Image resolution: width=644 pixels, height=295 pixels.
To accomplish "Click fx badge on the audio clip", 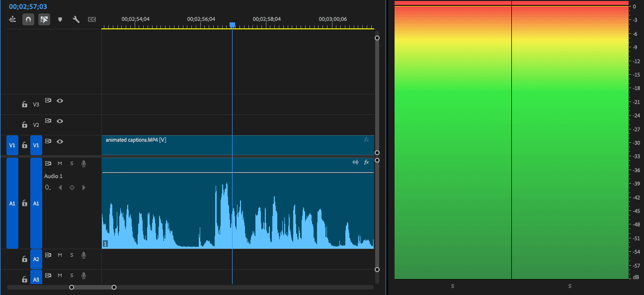I will point(367,162).
